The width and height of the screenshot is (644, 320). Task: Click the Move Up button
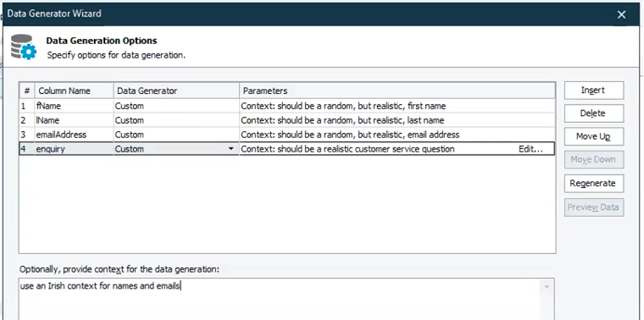[594, 136]
